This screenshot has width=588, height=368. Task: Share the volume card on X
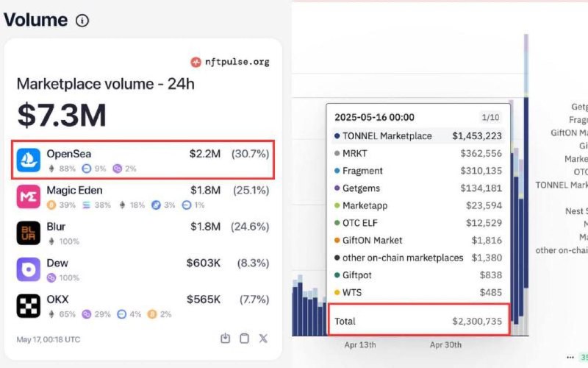click(263, 339)
